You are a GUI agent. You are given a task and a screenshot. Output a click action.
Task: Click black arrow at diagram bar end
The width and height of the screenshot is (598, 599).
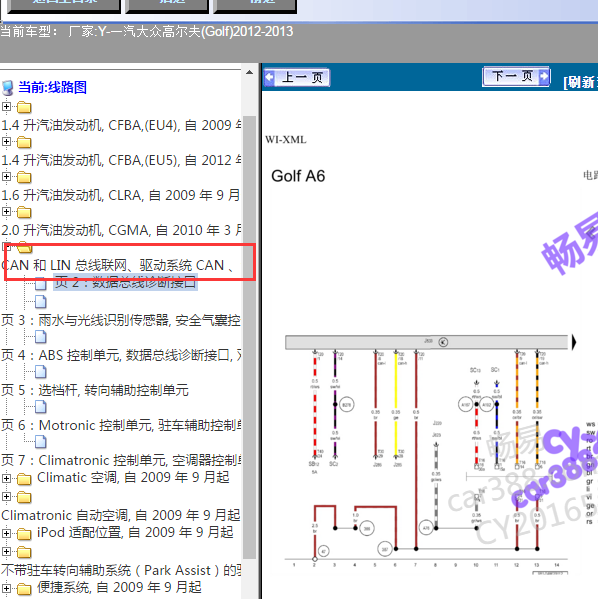click(x=574, y=342)
